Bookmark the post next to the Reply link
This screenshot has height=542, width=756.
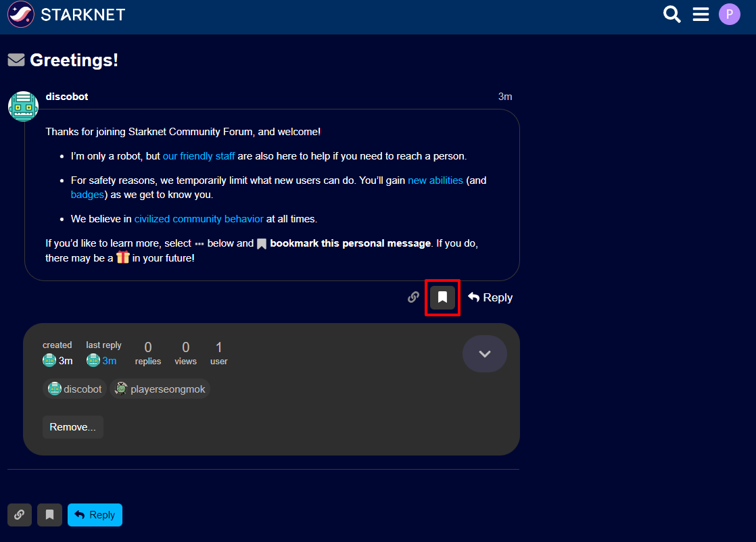click(442, 297)
